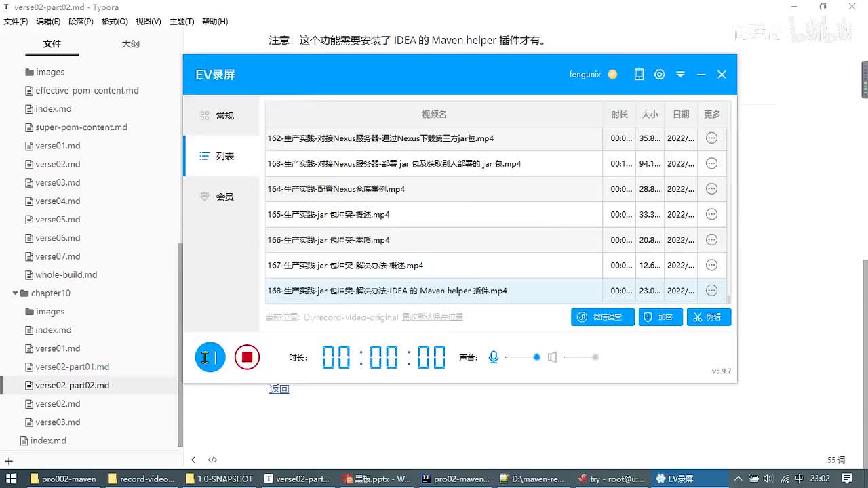The width and height of the screenshot is (868, 488).
Task: Open more options for video 167
Action: pyautogui.click(x=711, y=265)
